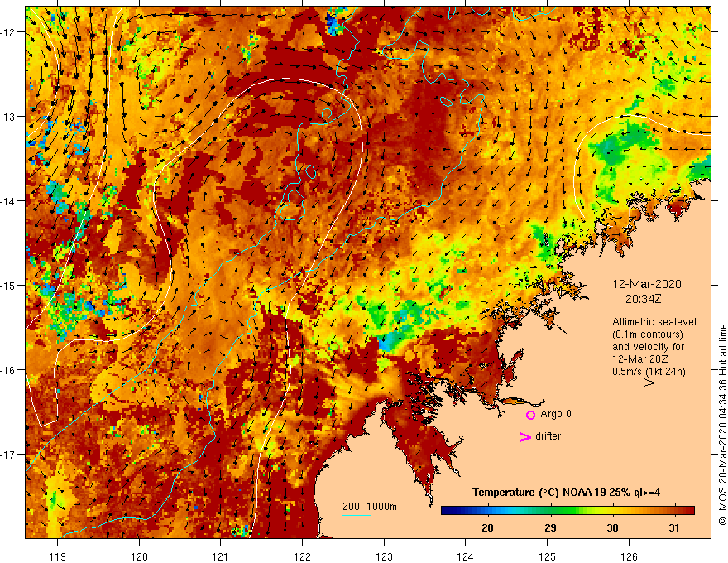The image size is (728, 563).
Task: Click the longitude label 119
Action: [58, 556]
